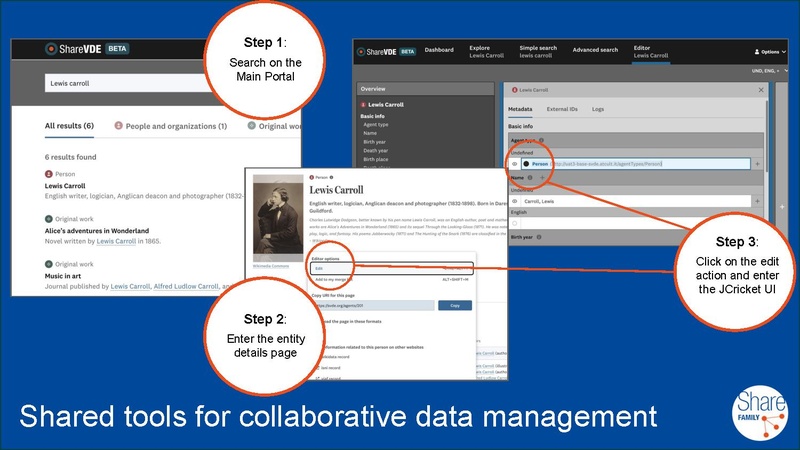Viewport: 800px width, 450px height.
Task: Click the info icon next to Name
Action: pyautogui.click(x=531, y=177)
